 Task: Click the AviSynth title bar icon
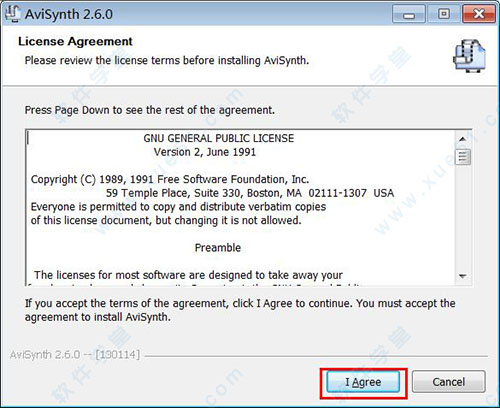coord(13,14)
